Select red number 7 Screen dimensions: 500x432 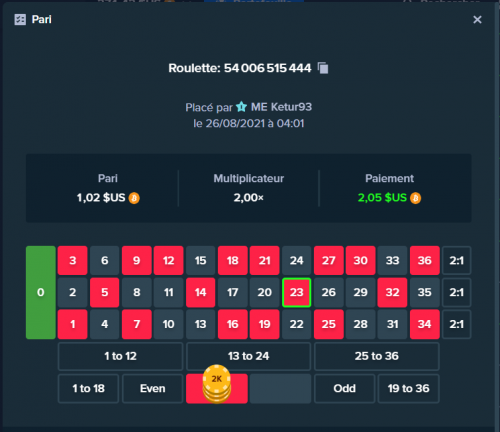tap(137, 324)
